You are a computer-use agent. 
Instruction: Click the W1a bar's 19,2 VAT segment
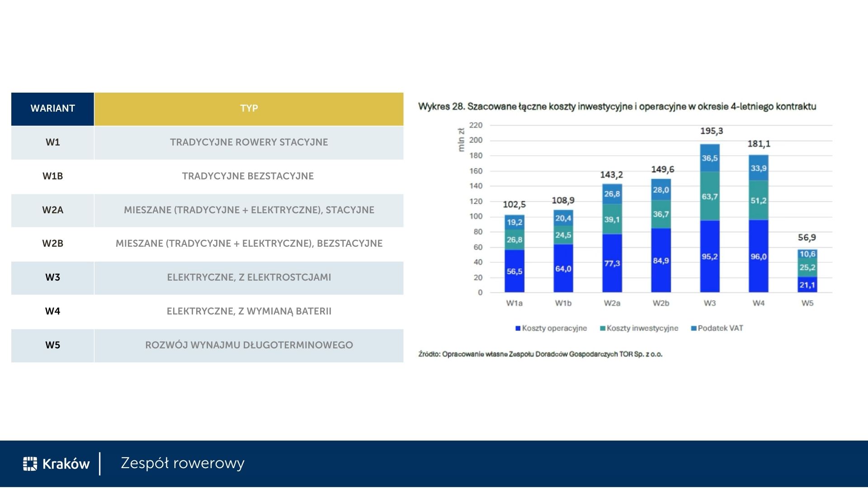[x=514, y=222]
